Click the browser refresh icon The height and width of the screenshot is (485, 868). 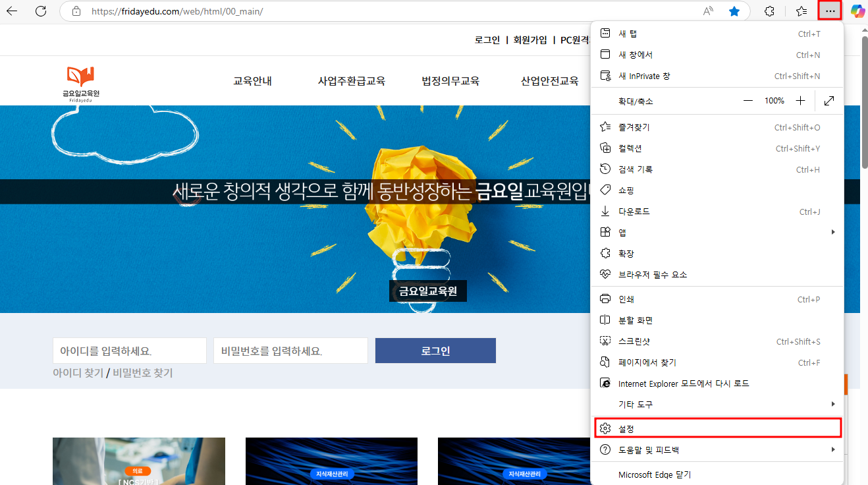tap(41, 11)
